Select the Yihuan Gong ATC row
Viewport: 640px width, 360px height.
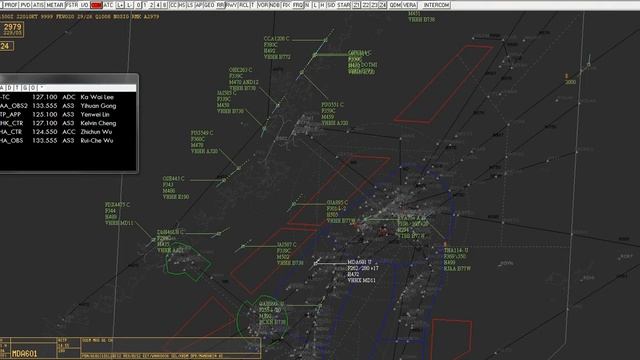click(68, 106)
